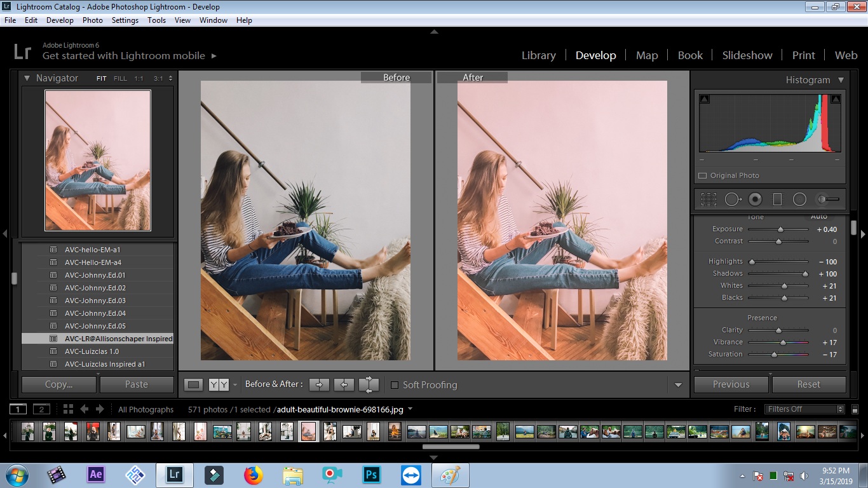The height and width of the screenshot is (488, 868).
Task: Open the Slideshow module
Action: (x=747, y=55)
